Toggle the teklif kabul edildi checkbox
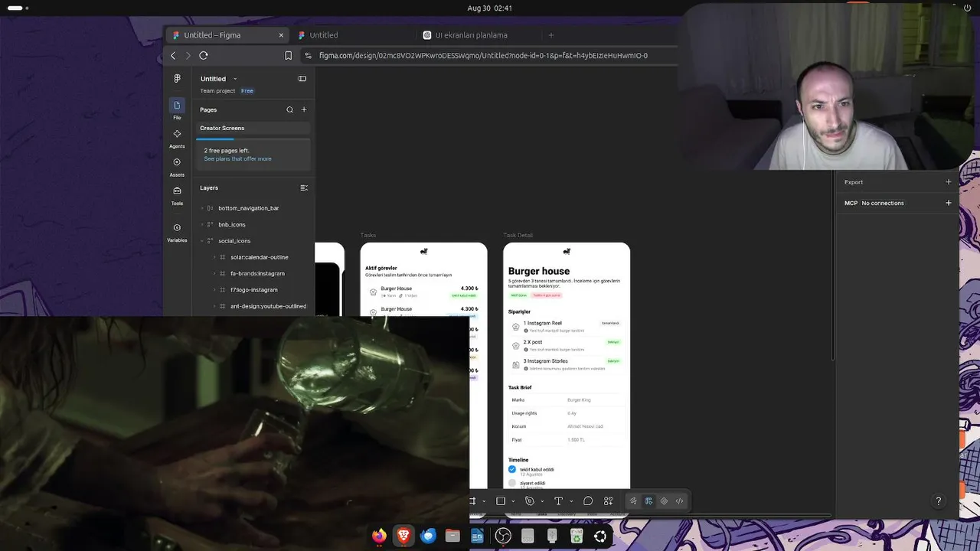The image size is (980, 551). [x=512, y=469]
